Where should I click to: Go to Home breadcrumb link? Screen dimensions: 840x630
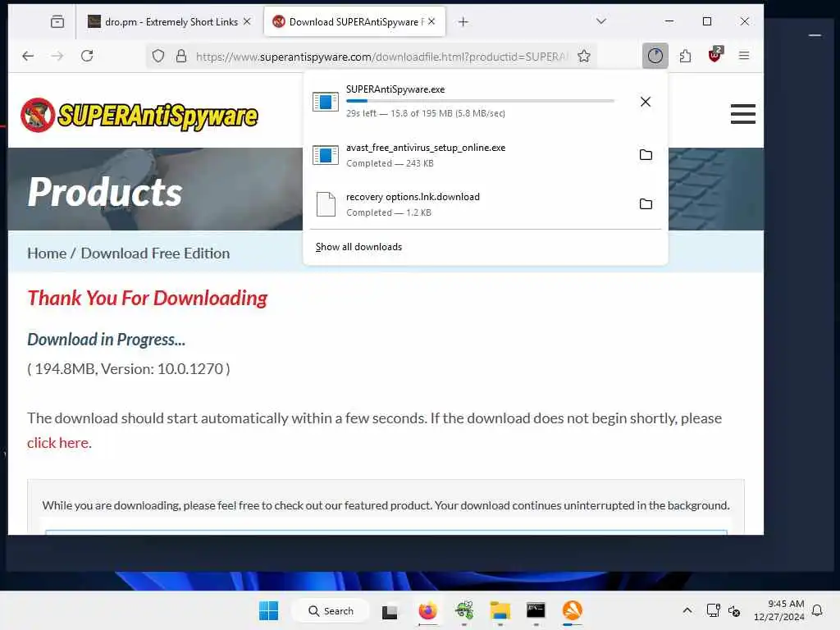pyautogui.click(x=47, y=253)
